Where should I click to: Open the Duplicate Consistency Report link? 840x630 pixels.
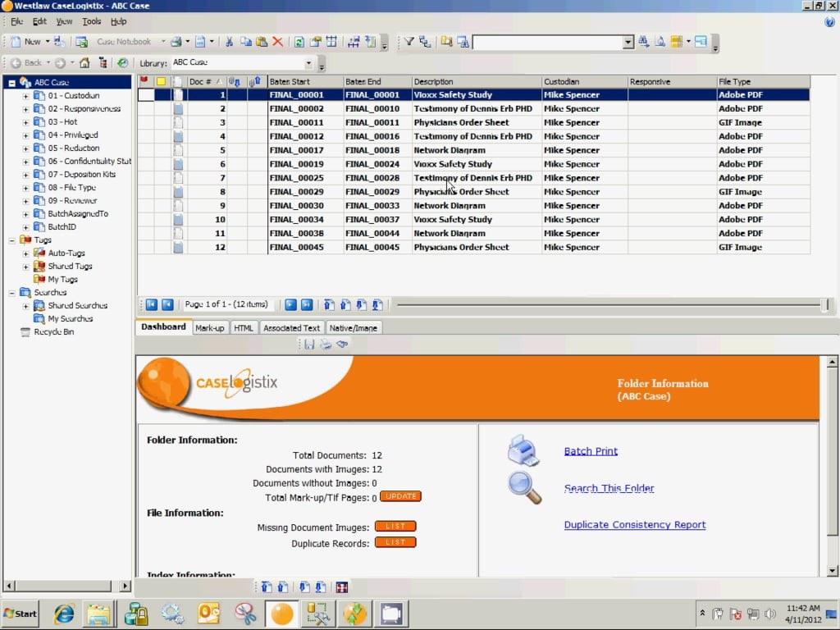click(634, 525)
